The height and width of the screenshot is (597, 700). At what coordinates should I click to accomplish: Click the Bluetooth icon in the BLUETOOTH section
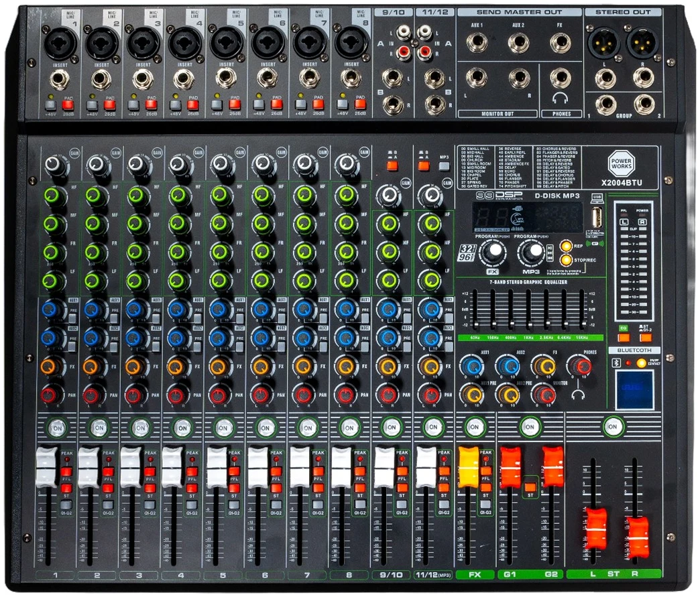point(616,362)
